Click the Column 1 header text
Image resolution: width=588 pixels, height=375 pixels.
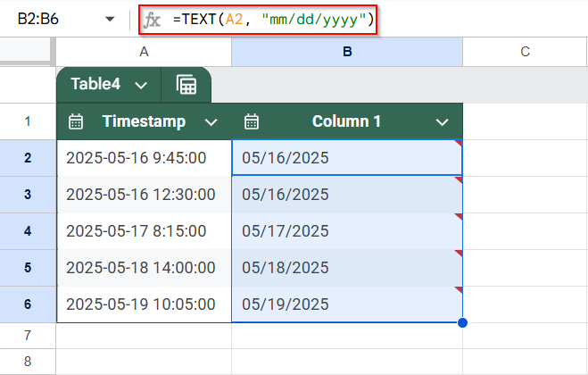pyautogui.click(x=346, y=121)
